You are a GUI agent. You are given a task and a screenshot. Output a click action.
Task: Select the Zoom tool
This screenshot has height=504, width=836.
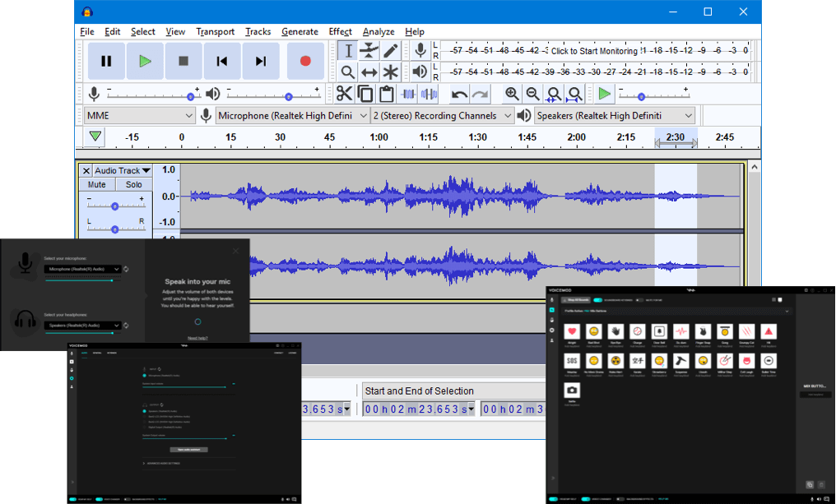click(346, 72)
